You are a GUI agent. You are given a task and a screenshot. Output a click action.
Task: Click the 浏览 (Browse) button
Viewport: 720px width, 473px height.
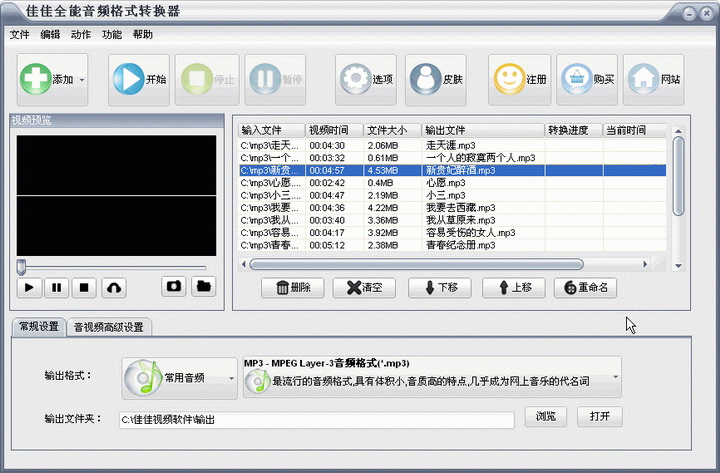point(546,416)
